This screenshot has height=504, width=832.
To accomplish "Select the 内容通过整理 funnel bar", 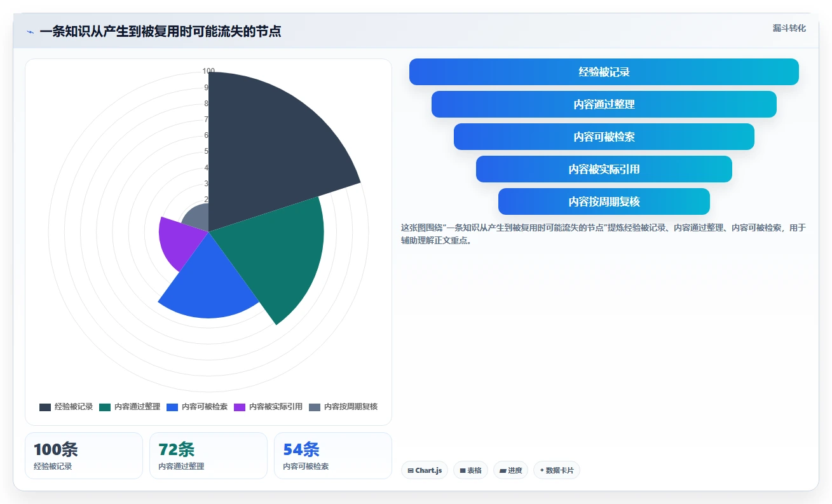I will click(x=604, y=104).
